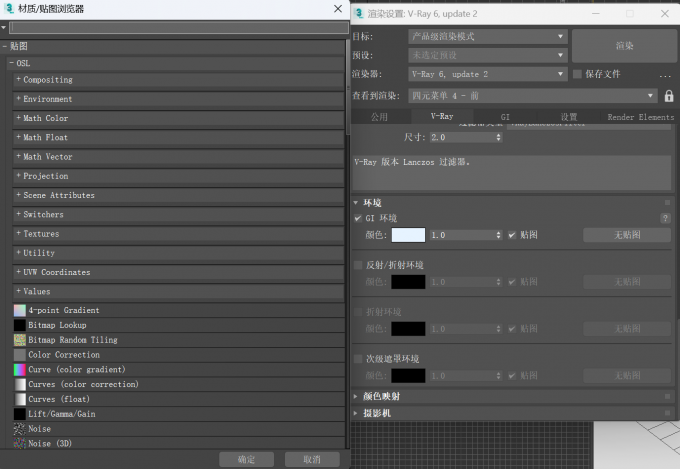This screenshot has width=680, height=469.
Task: Open the Render Elements tab
Action: pos(641,117)
